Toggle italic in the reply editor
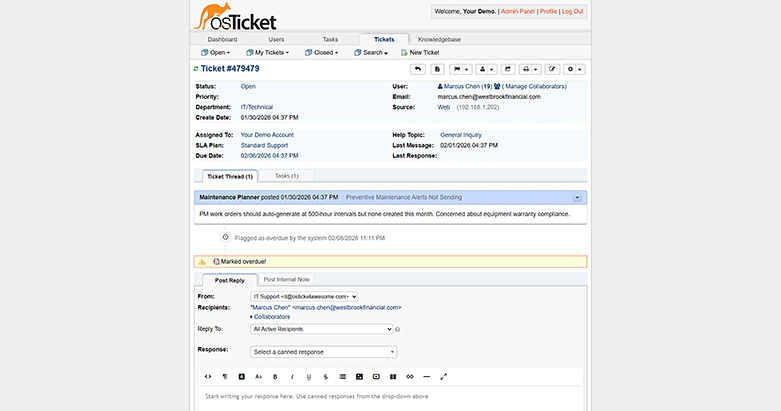 tap(292, 377)
